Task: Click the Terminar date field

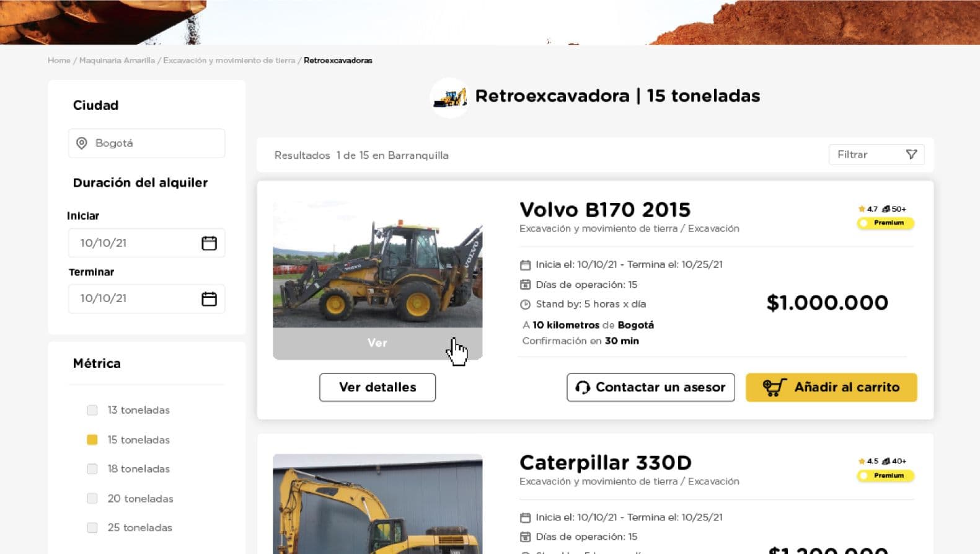Action: point(146,298)
